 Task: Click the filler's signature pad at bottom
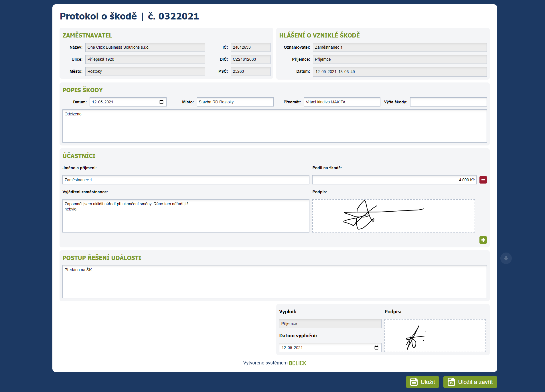[x=435, y=336]
